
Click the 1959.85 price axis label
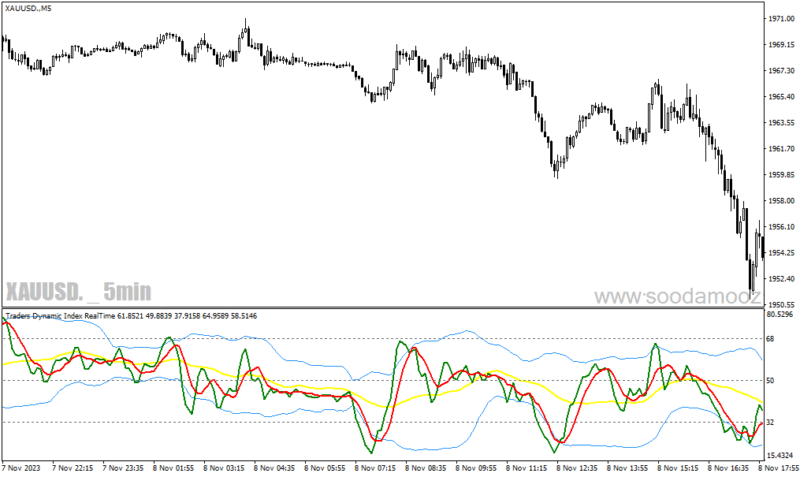tap(781, 175)
